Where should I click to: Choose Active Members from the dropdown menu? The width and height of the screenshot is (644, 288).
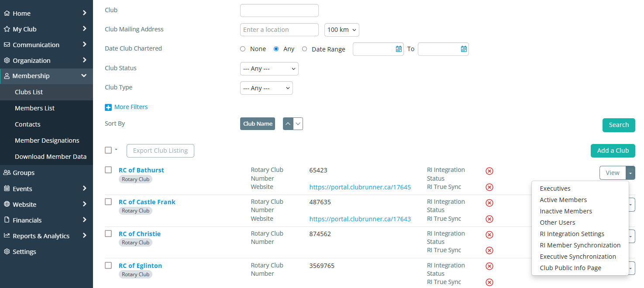(563, 200)
